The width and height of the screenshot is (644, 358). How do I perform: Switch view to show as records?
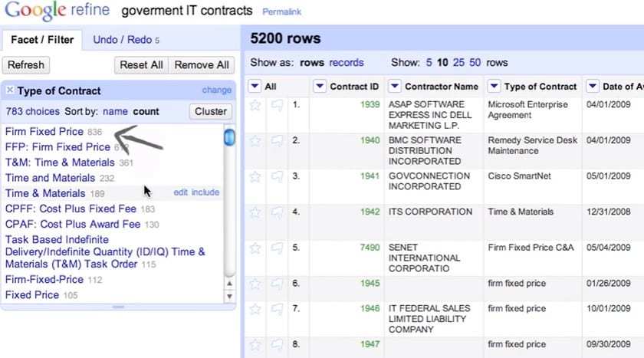click(347, 63)
